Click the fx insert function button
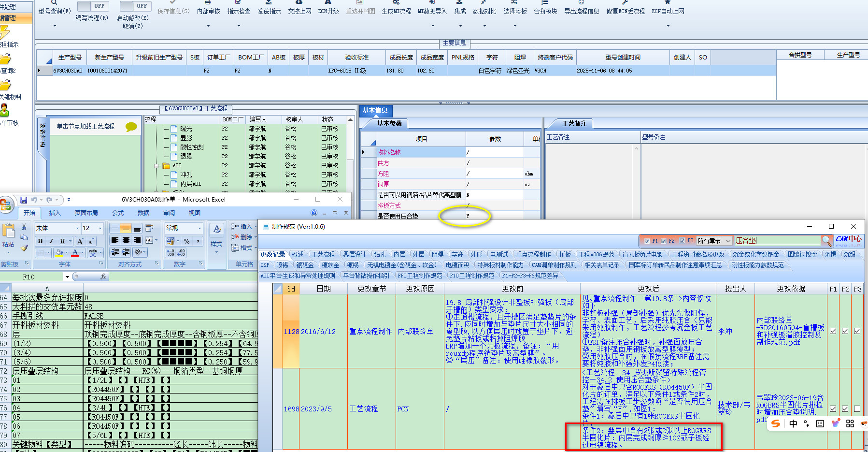 (x=103, y=277)
